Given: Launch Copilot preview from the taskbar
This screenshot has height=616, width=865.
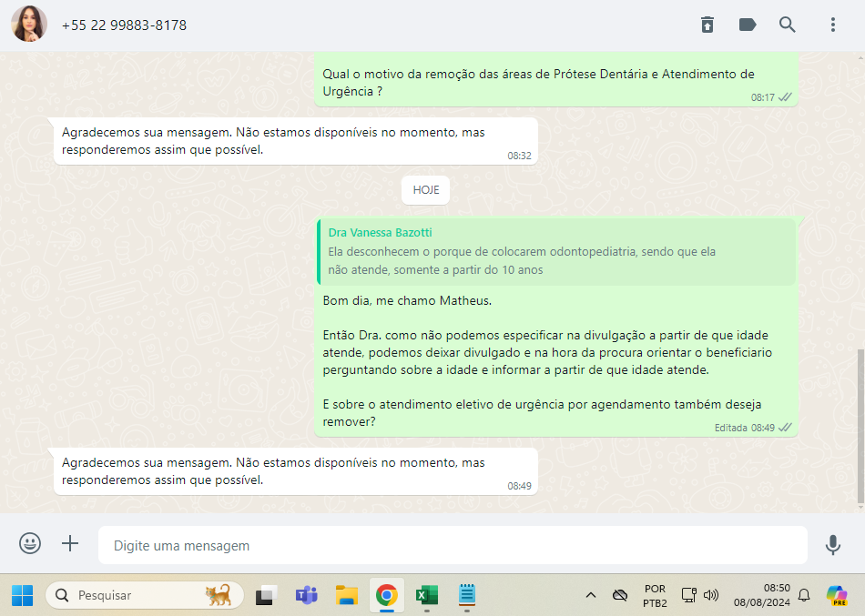Looking at the screenshot, I should coord(837,596).
